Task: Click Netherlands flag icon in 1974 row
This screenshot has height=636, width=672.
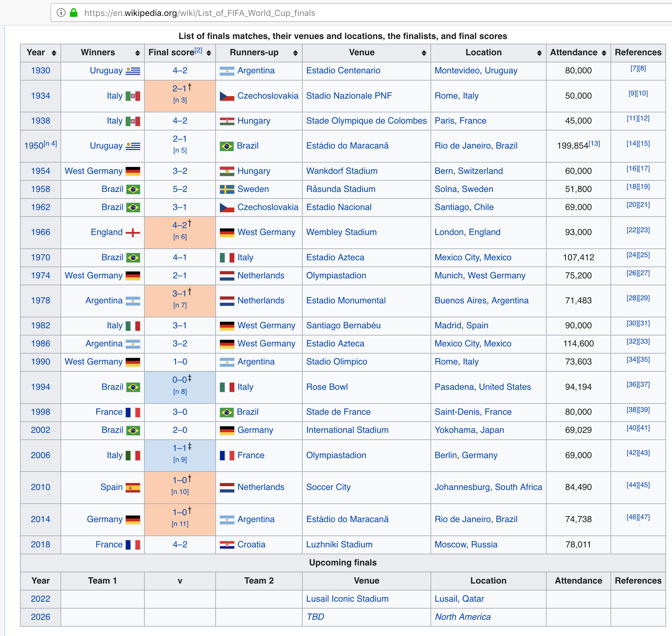Action: (x=227, y=276)
